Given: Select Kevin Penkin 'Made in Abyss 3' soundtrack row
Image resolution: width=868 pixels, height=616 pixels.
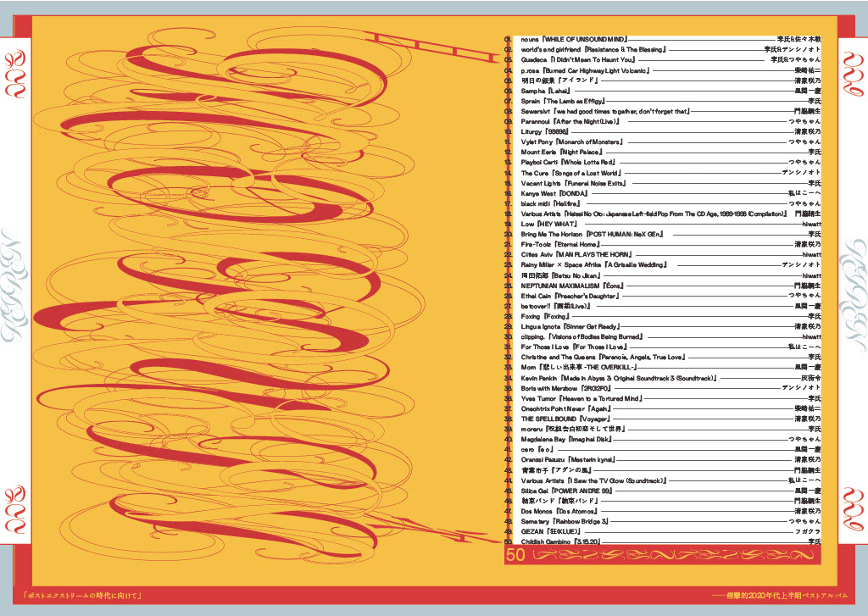Looking at the screenshot, I should (663, 378).
